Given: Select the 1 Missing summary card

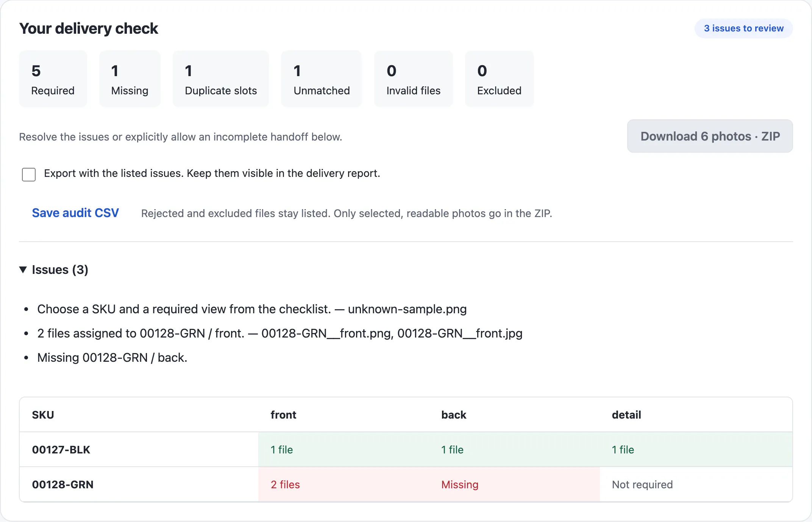Looking at the screenshot, I should coord(130,79).
